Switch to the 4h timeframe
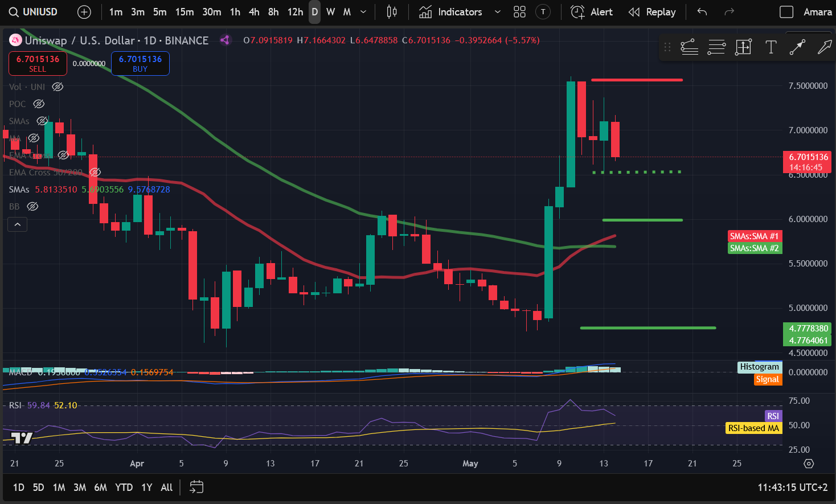Image resolution: width=836 pixels, height=504 pixels. coord(254,12)
